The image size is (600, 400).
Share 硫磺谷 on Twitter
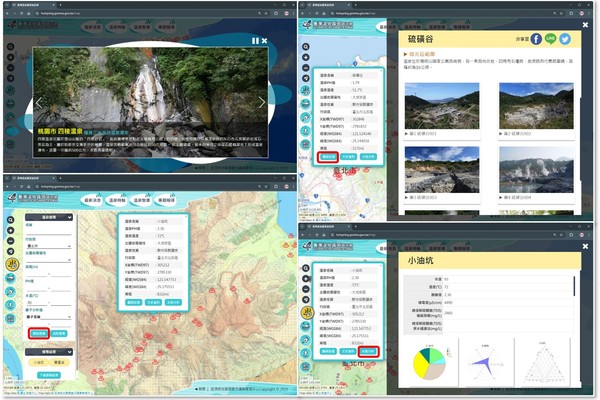[565, 39]
